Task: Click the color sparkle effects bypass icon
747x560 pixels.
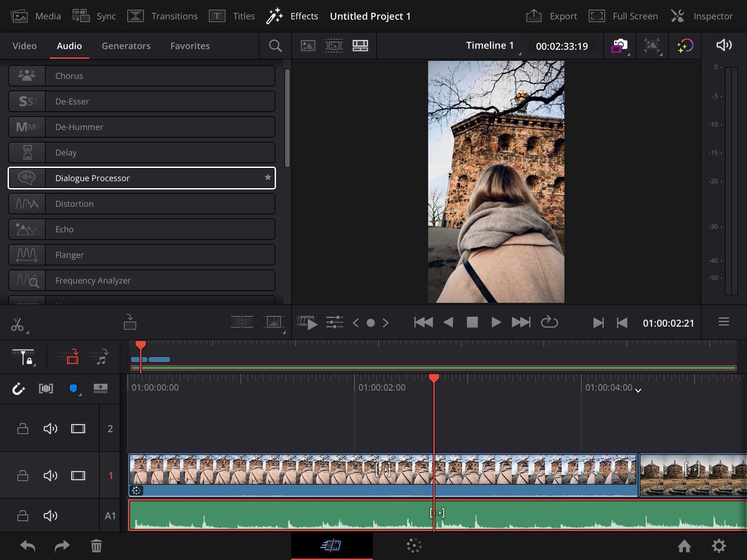Action: [x=685, y=46]
